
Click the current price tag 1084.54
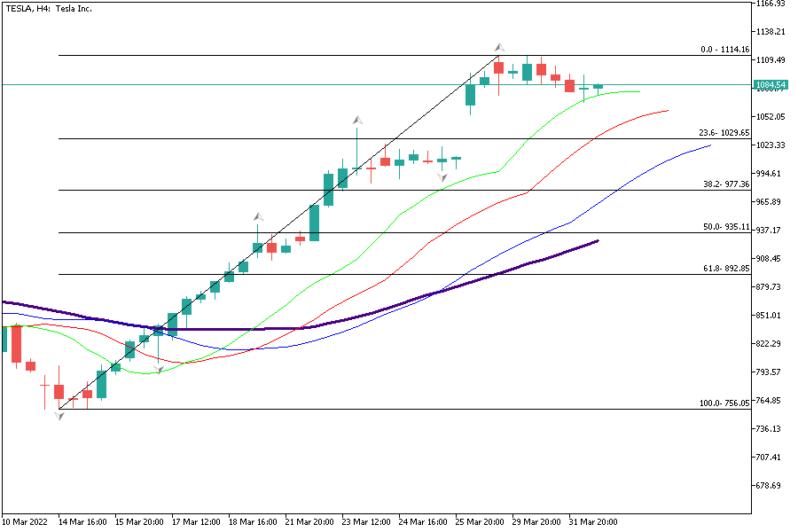click(770, 85)
